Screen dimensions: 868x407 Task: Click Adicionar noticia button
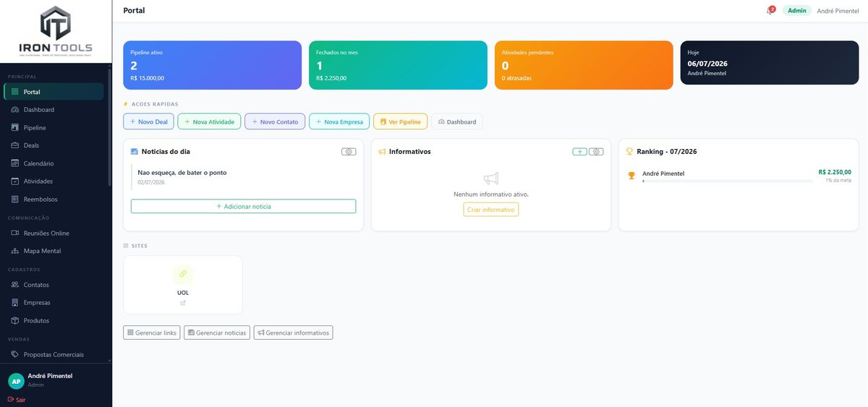coord(243,206)
